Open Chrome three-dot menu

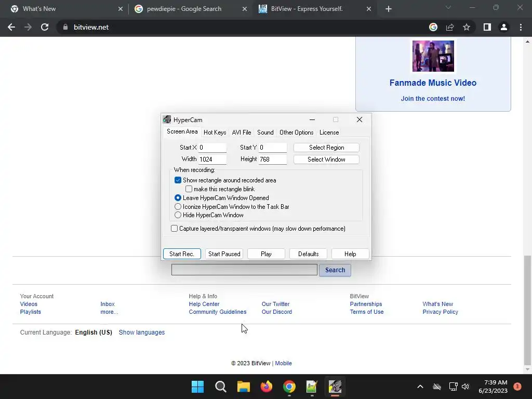[x=521, y=27]
